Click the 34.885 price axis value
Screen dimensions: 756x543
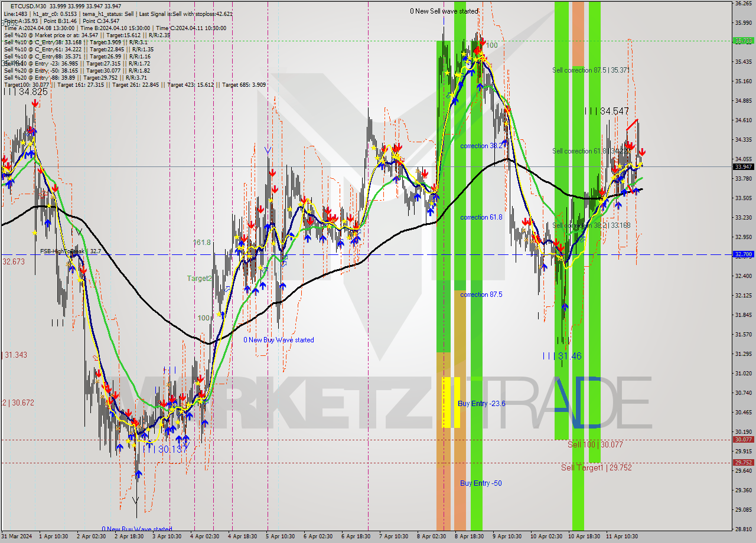click(x=743, y=101)
